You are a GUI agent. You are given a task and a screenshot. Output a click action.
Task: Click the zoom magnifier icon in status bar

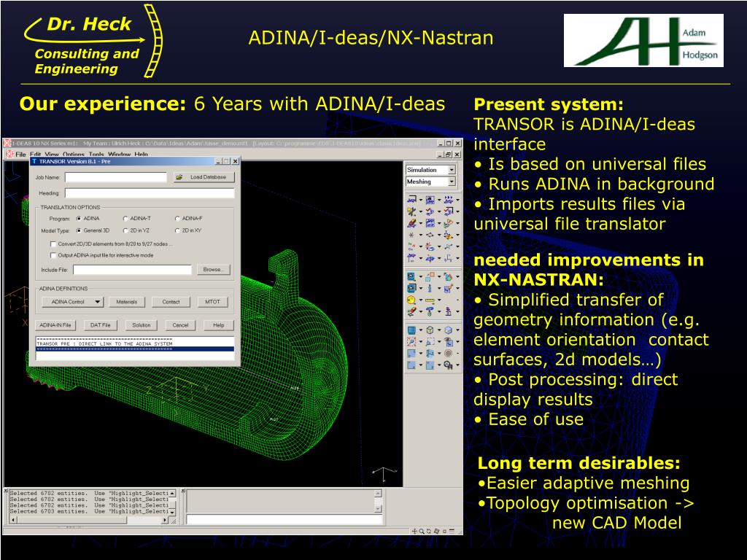point(422,531)
